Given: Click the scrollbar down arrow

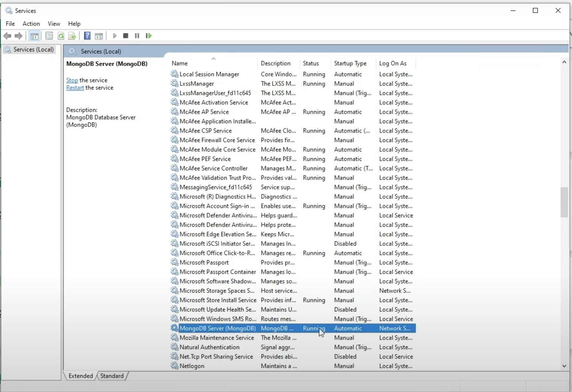Looking at the screenshot, I should pos(564,366).
